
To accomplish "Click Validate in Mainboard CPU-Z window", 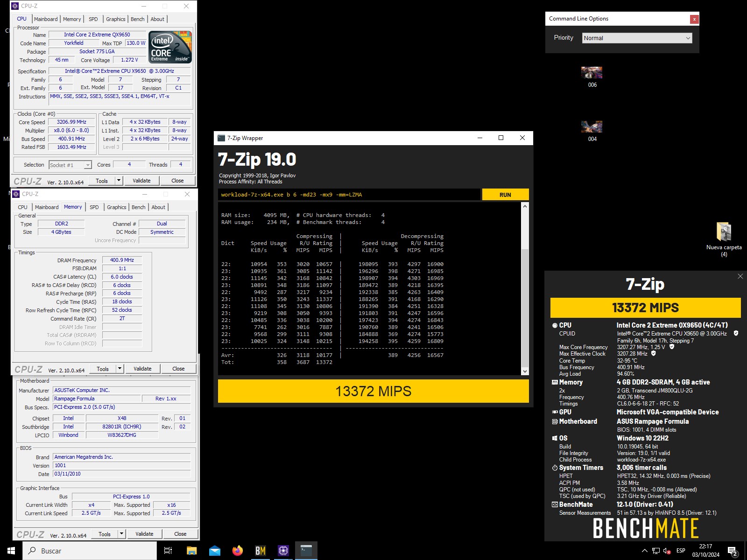I will pyautogui.click(x=144, y=534).
